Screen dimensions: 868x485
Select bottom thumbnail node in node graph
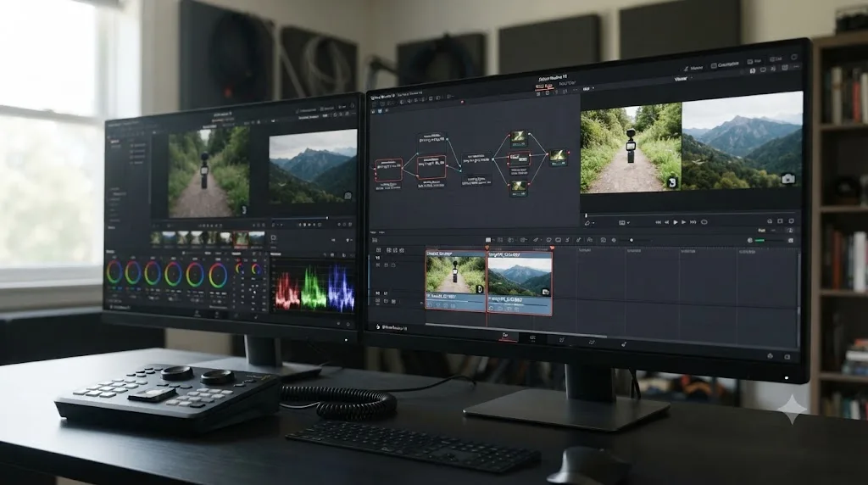click(518, 187)
